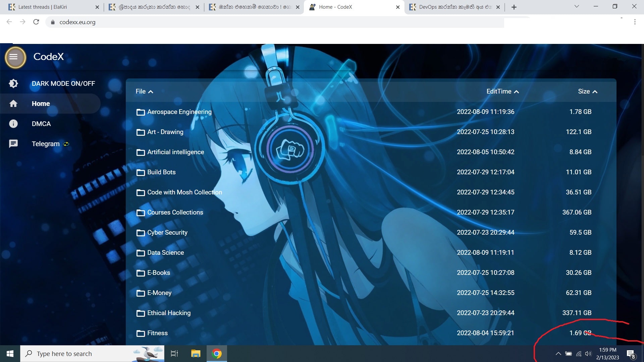Click the Build Bots folder icon
644x362 pixels.
click(141, 173)
